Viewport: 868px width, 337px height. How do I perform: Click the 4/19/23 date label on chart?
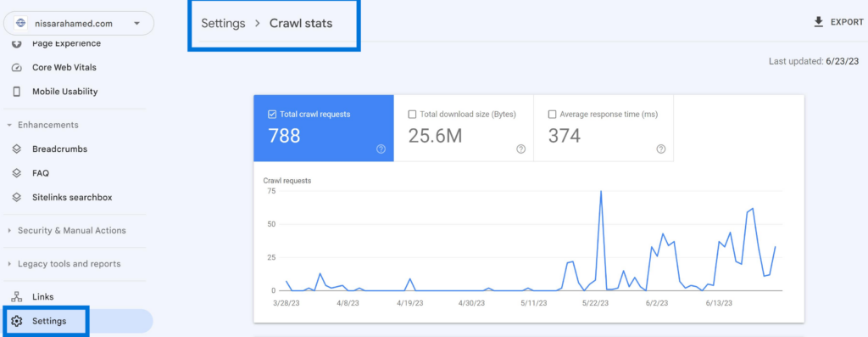coord(410,303)
